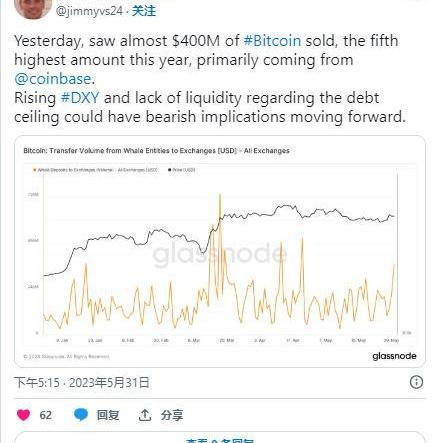Open the 回复 reply label

[x=108, y=415]
